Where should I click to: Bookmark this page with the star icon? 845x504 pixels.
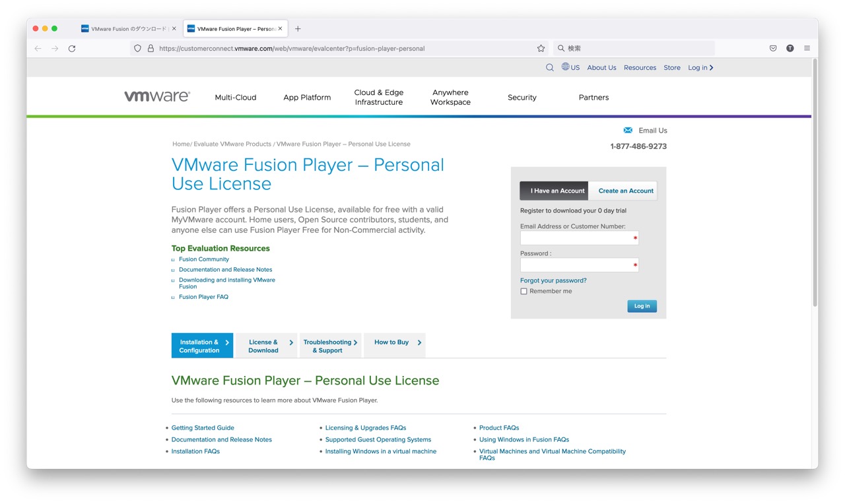tap(541, 48)
